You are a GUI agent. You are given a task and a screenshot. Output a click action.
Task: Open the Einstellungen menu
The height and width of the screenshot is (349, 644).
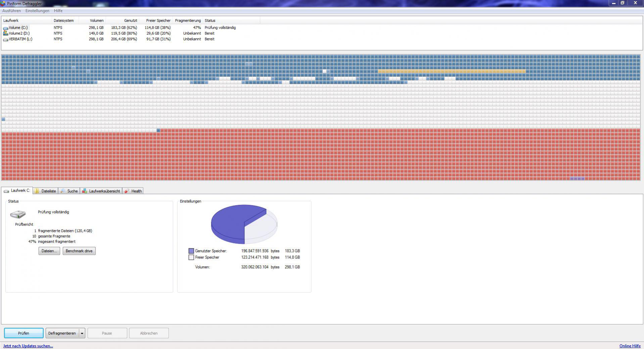37,11
